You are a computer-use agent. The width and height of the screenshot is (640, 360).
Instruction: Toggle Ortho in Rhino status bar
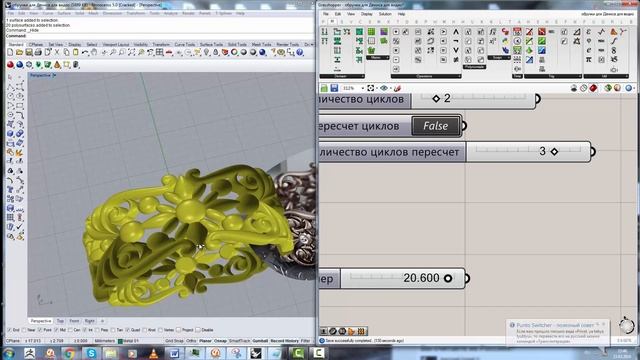point(191,340)
